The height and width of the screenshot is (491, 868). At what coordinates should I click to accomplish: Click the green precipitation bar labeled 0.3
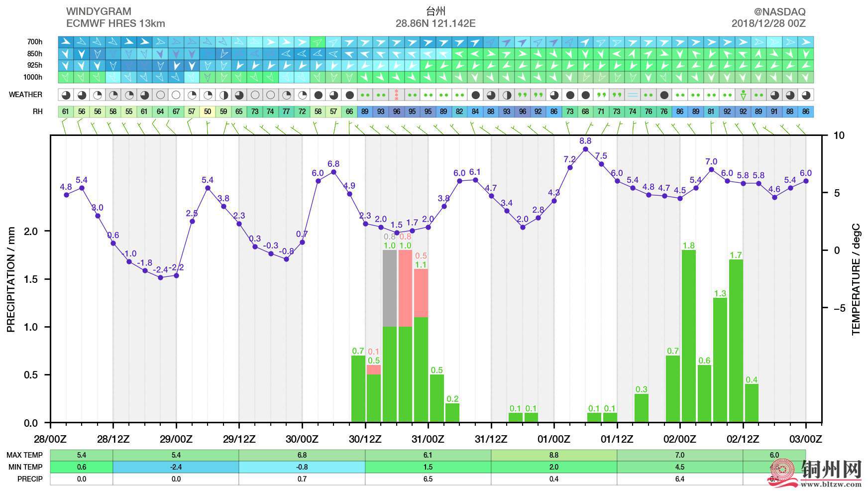pos(642,408)
